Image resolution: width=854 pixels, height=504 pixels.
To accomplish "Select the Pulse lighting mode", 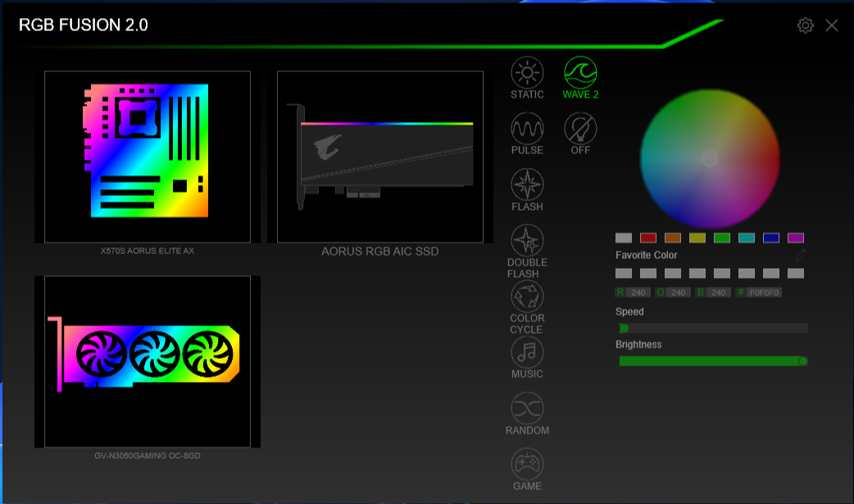I will [527, 129].
